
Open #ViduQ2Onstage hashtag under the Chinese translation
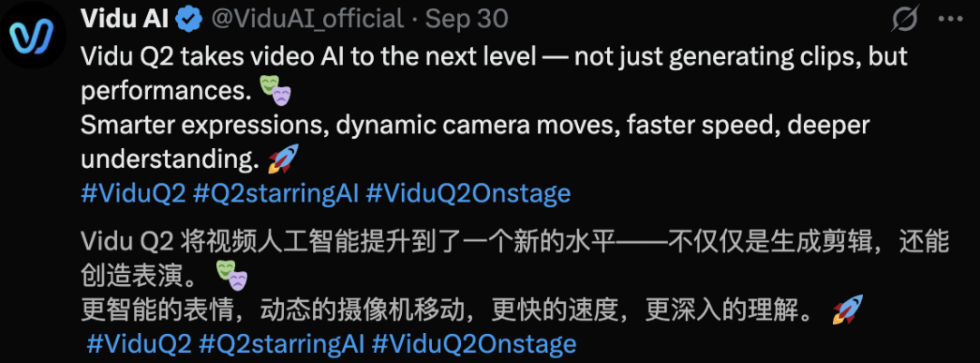tap(473, 344)
